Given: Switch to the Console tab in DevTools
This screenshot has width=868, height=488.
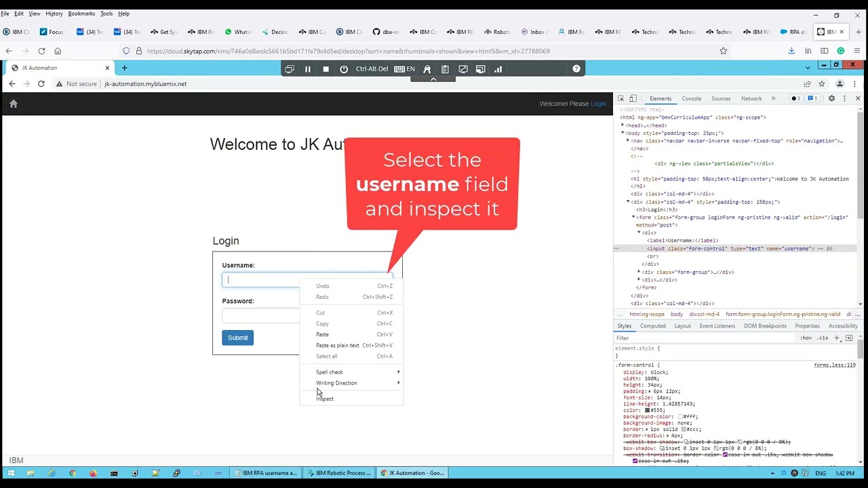Looking at the screenshot, I should [x=692, y=99].
